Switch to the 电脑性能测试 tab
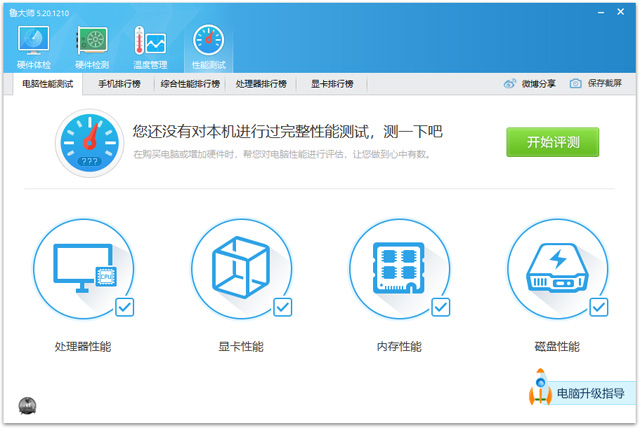Image resolution: width=640 pixels, height=428 pixels. pos(48,84)
